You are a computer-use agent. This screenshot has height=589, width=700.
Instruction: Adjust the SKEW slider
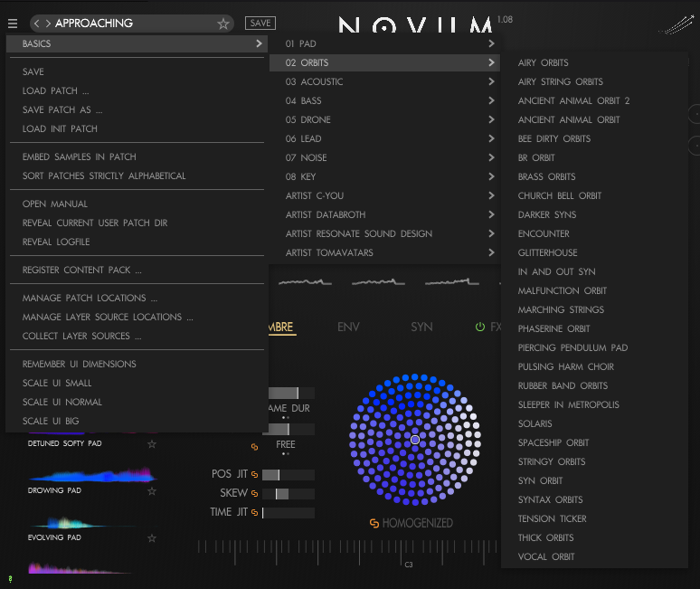(x=289, y=493)
